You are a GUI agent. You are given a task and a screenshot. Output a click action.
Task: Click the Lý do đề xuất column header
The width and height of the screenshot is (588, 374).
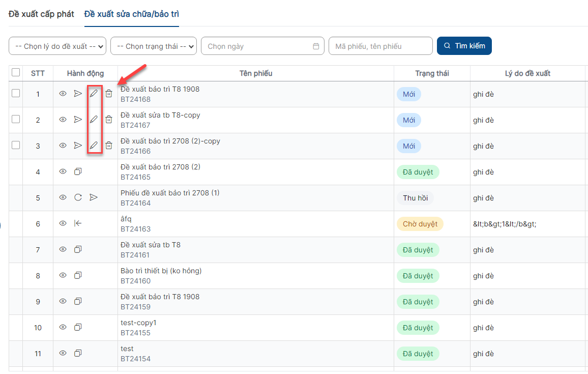(527, 73)
